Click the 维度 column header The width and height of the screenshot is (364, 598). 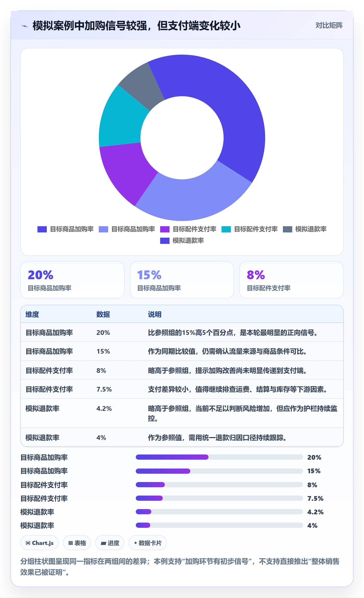pos(32,314)
